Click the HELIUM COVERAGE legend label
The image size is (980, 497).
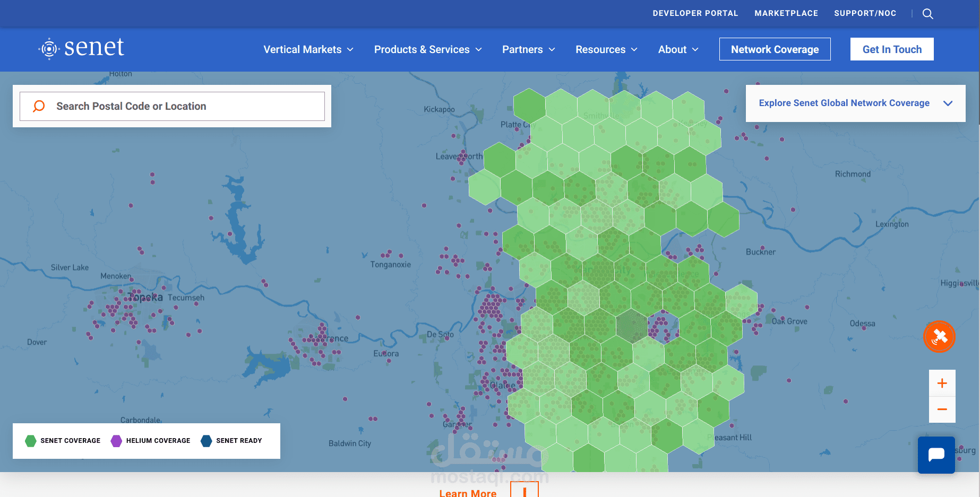[x=158, y=441]
